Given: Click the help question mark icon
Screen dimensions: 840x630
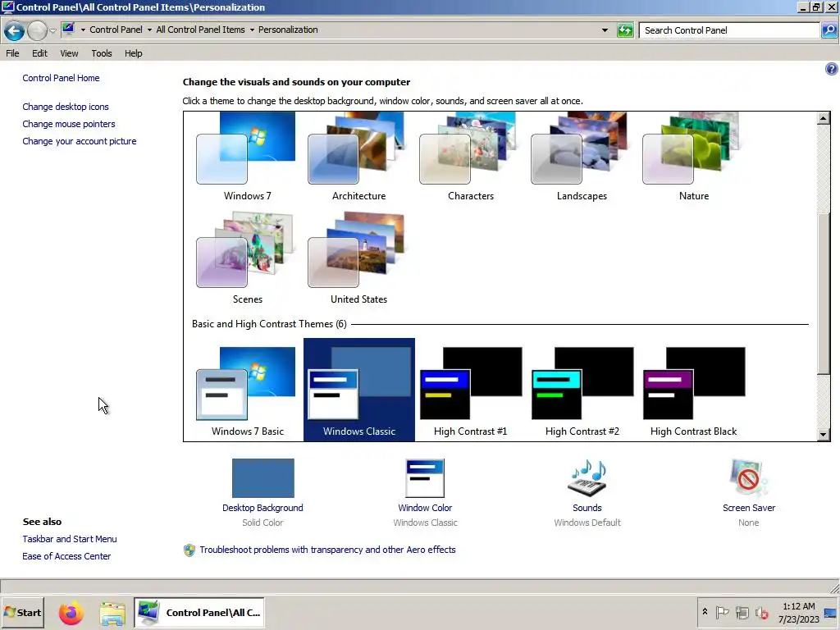Looking at the screenshot, I should 831,69.
